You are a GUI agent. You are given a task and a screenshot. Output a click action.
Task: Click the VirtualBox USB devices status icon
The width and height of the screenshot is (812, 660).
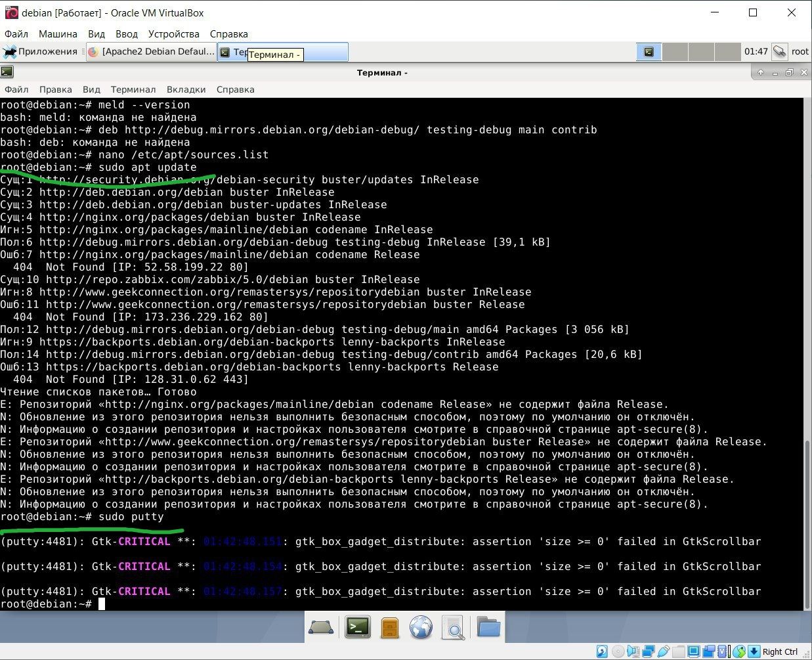(x=664, y=651)
